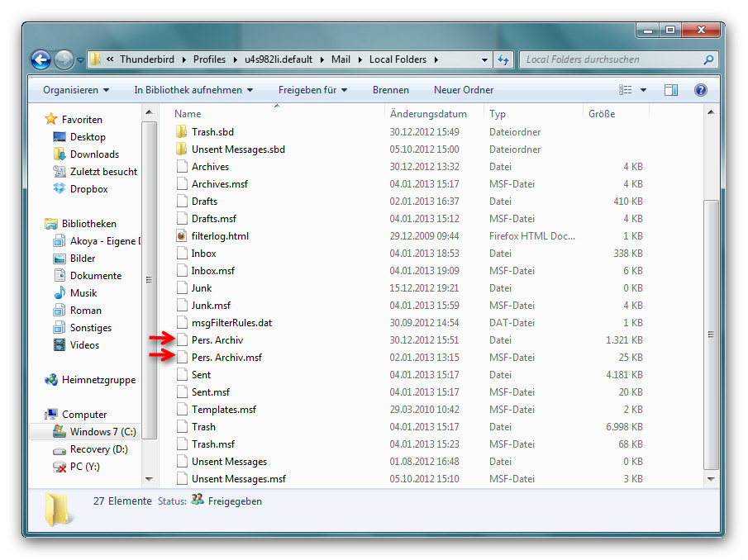Open the 'Akoya - Eigene' library
The width and height of the screenshot is (748, 560).
pos(105,241)
